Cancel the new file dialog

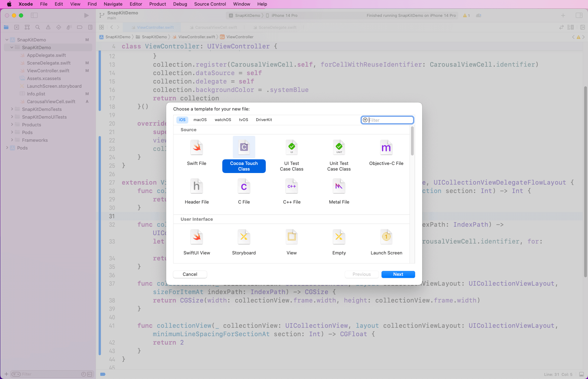[x=190, y=274]
